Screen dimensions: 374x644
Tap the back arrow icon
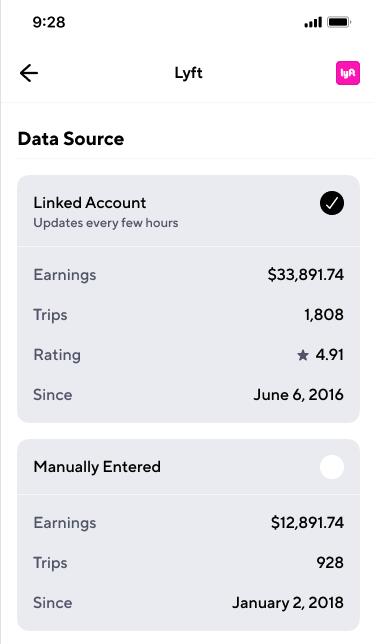pyautogui.click(x=29, y=74)
